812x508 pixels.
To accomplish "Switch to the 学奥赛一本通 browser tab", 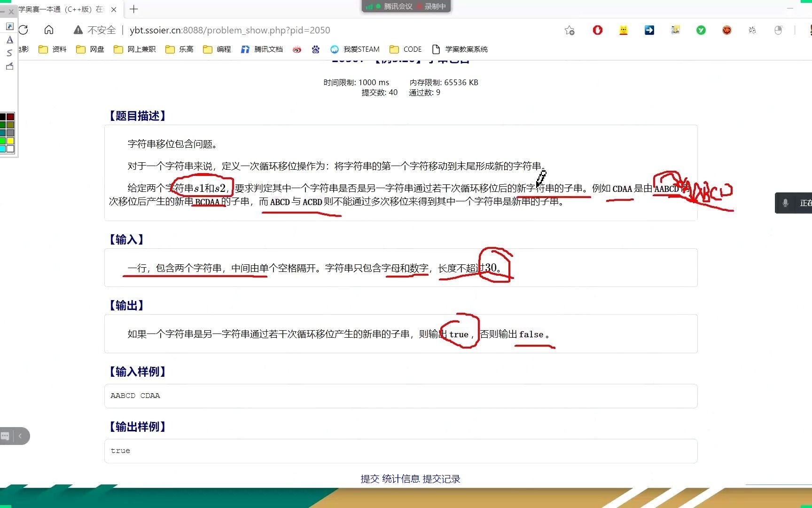I will (56, 9).
